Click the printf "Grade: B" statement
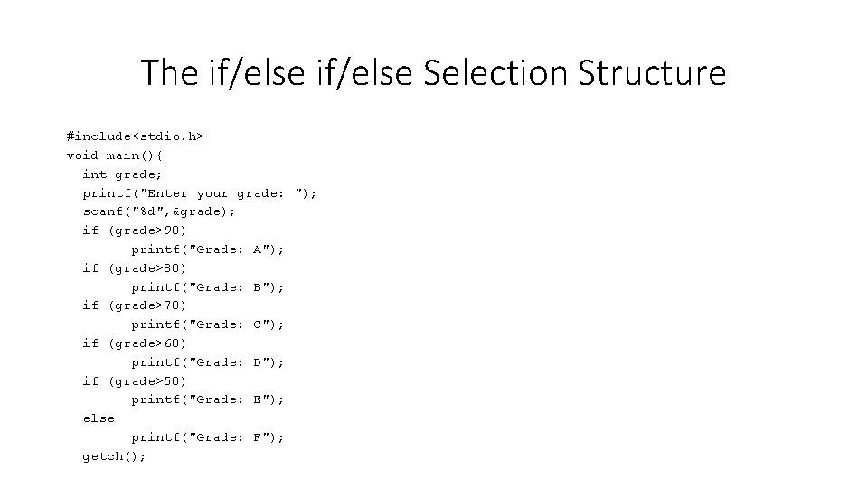Viewport: 868px width, 488px height. (x=207, y=286)
